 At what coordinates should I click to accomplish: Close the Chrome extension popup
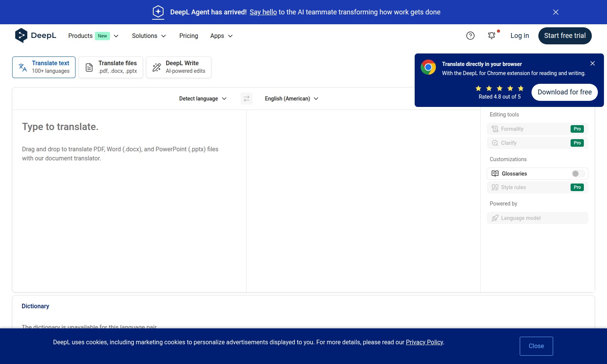click(593, 63)
